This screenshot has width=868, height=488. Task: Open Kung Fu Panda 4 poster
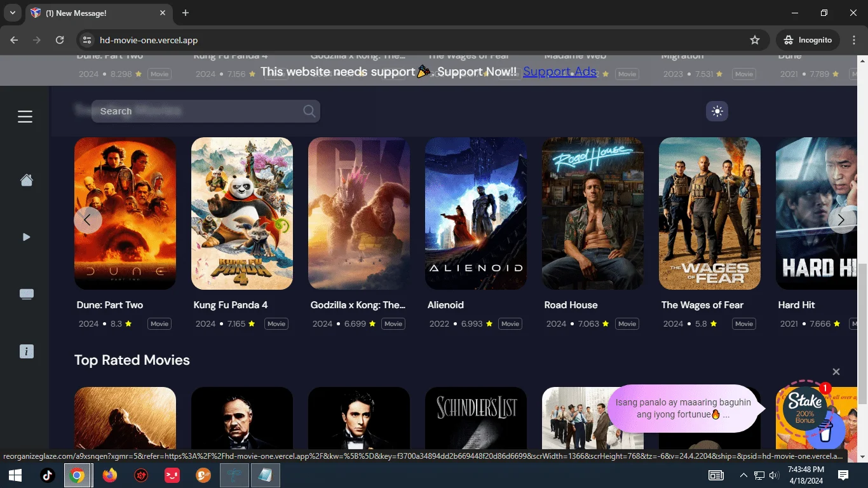coord(242,213)
